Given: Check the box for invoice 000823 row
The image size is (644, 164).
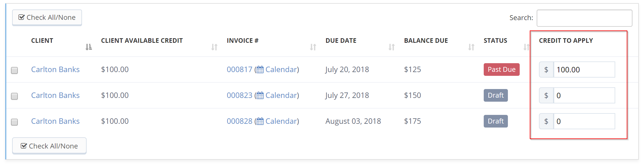Looking at the screenshot, I should 14,96.
